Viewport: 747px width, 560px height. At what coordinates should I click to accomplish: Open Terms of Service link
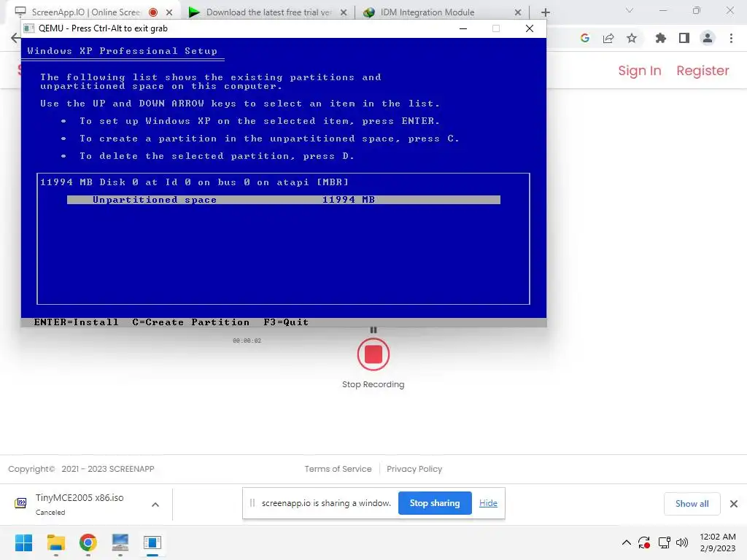(338, 469)
